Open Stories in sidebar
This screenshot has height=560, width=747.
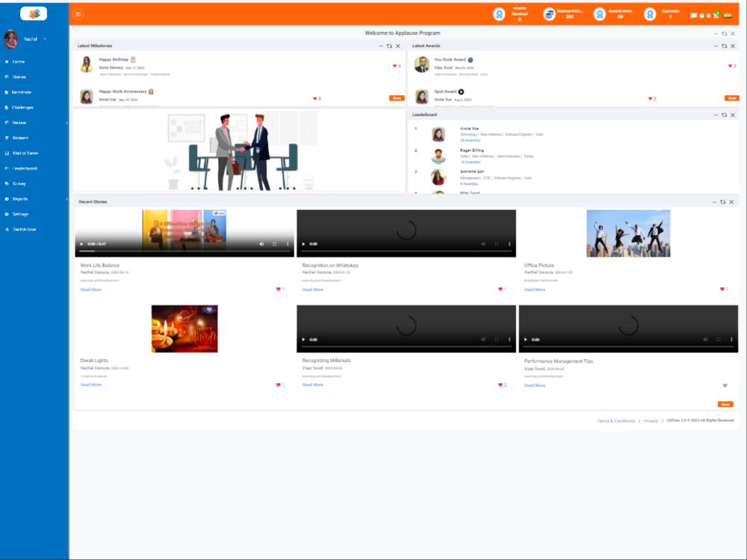(19, 77)
